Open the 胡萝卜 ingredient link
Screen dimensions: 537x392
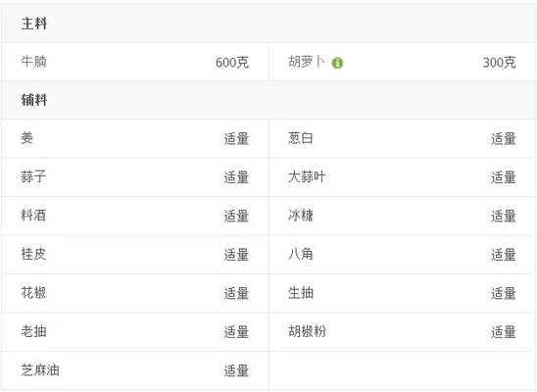(x=307, y=62)
